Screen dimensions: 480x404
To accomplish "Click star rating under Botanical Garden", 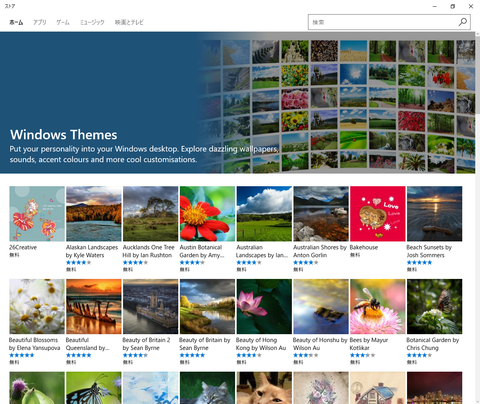I will [419, 355].
